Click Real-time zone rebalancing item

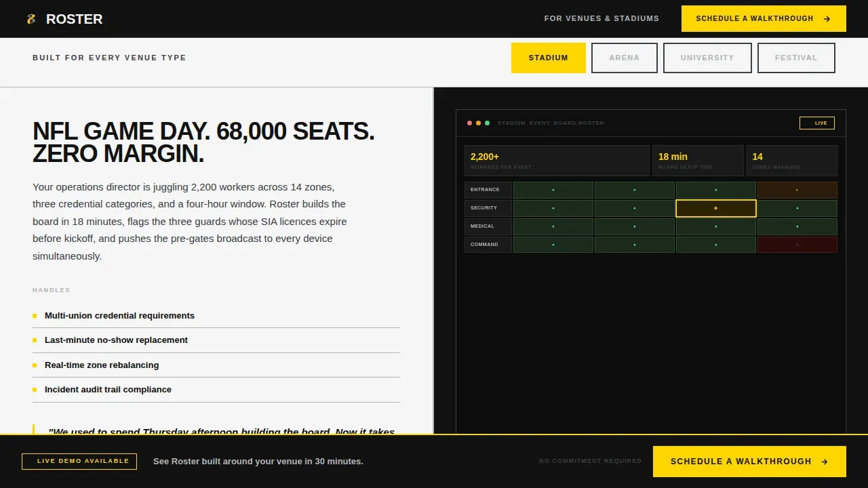pyautogui.click(x=216, y=365)
